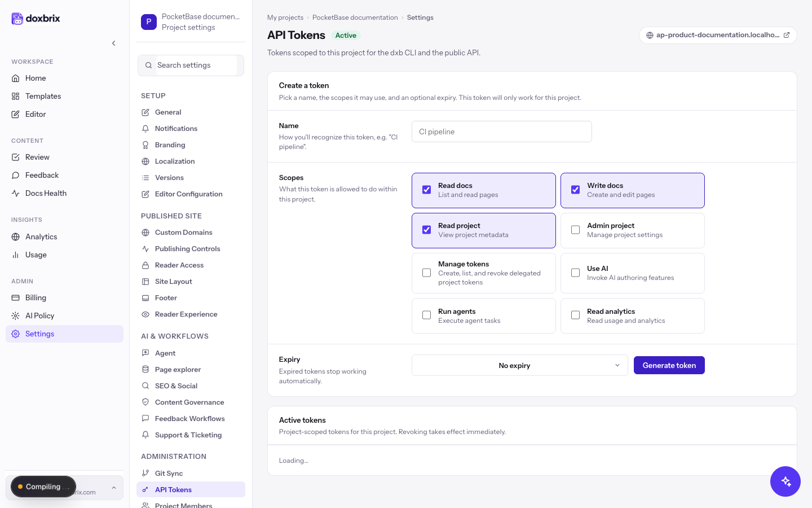This screenshot has width=812, height=508.
Task: Open the Agent settings page
Action: pos(191,353)
